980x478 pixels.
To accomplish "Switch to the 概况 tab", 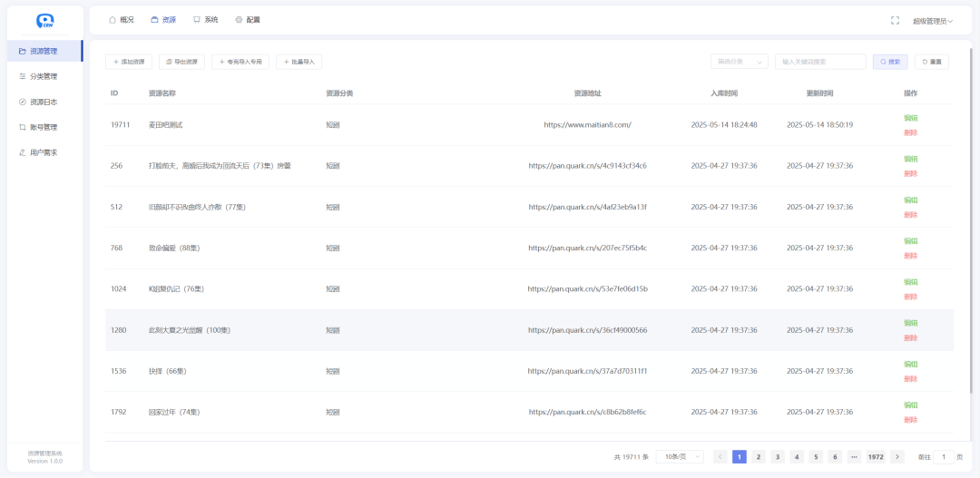I will click(x=122, y=20).
